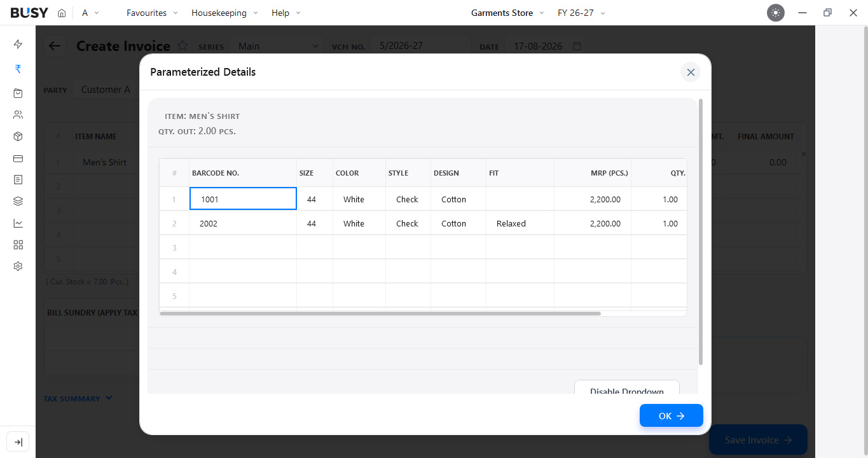
Task: Open the FY 26-27 dropdown
Action: pos(581,13)
